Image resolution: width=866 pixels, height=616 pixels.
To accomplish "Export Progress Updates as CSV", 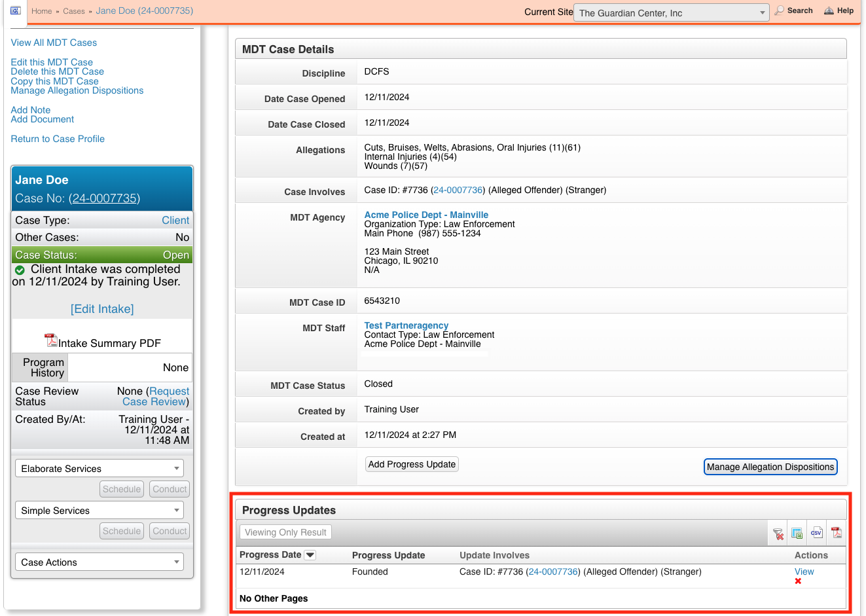I will pyautogui.click(x=816, y=533).
